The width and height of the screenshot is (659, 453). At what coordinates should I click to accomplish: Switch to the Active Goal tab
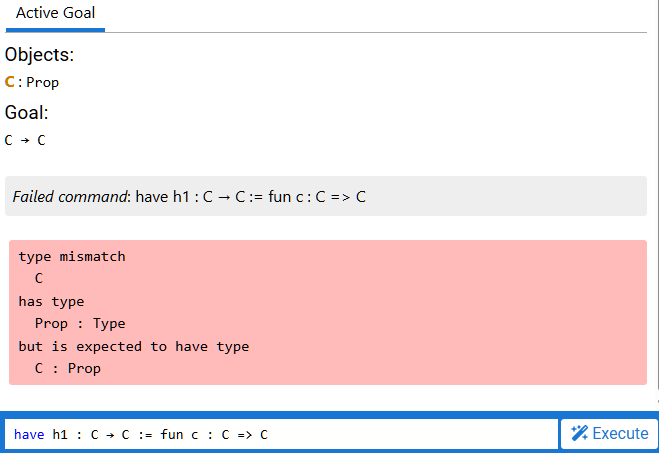tap(55, 15)
